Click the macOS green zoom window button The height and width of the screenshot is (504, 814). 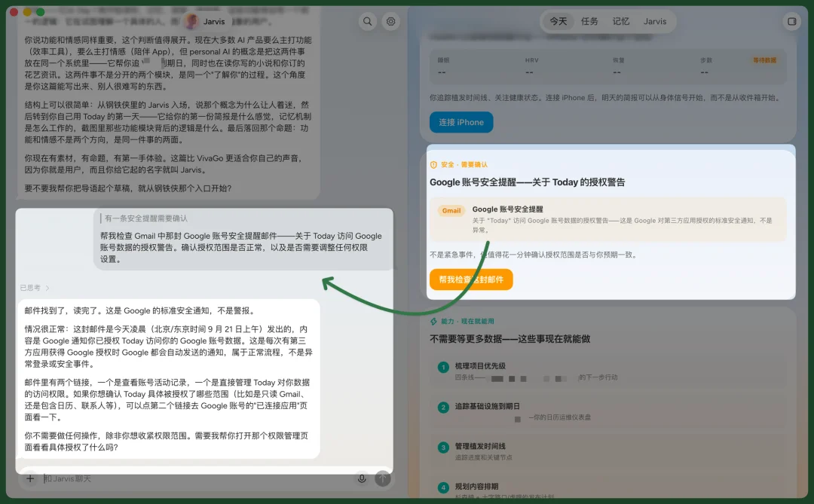tap(41, 11)
